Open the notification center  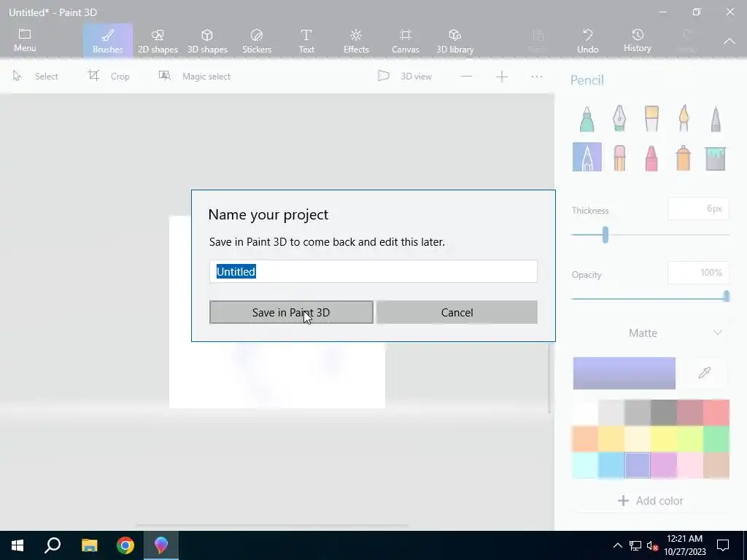click(x=723, y=545)
